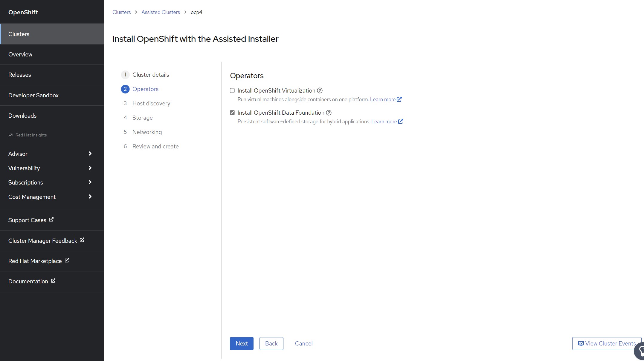
Task: Click the Next button
Action: (x=242, y=343)
